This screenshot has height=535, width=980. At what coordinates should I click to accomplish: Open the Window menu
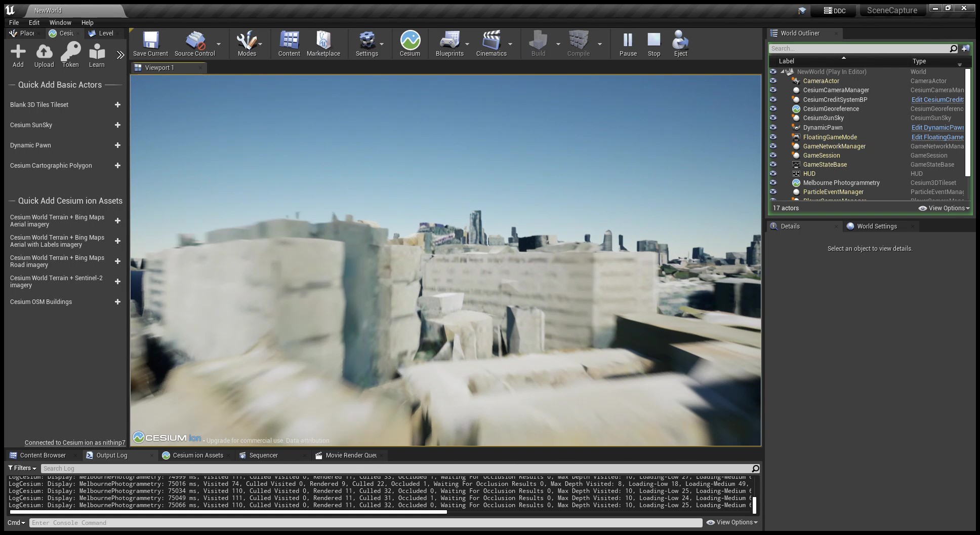tap(60, 22)
